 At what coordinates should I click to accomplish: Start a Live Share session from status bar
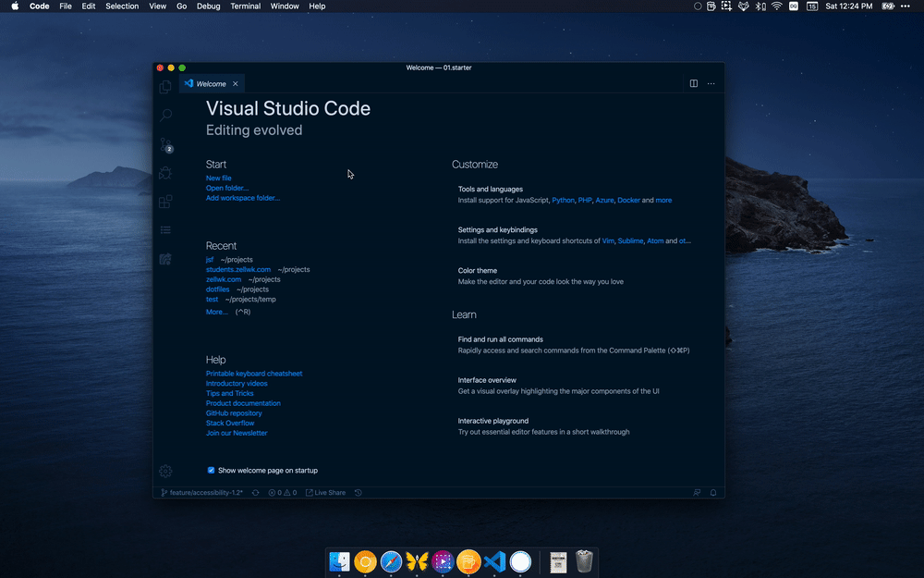point(325,492)
